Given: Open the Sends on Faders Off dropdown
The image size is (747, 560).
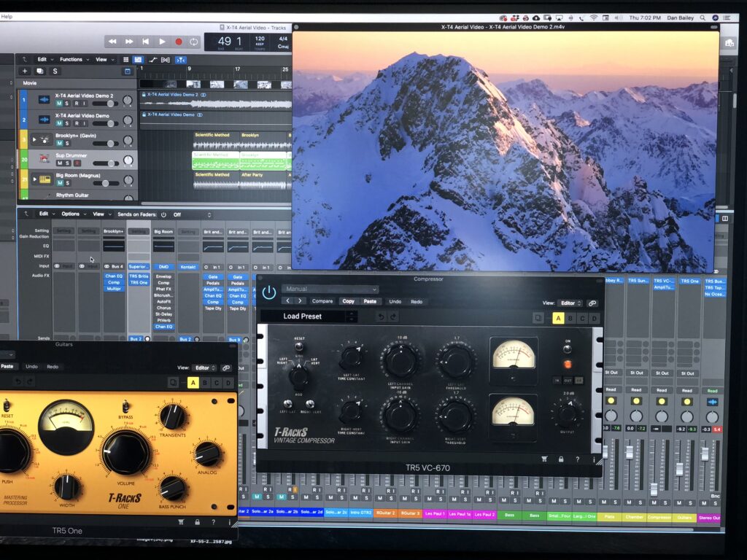Looking at the screenshot, I should pyautogui.click(x=192, y=215).
